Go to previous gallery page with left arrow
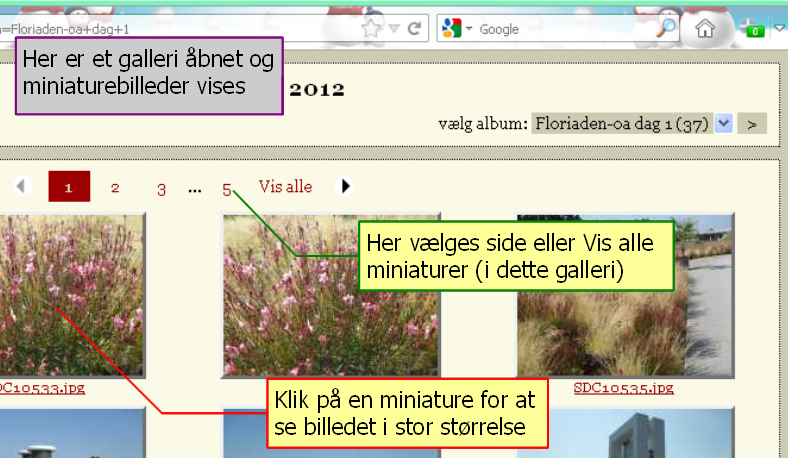Image resolution: width=788 pixels, height=458 pixels. pos(22,186)
